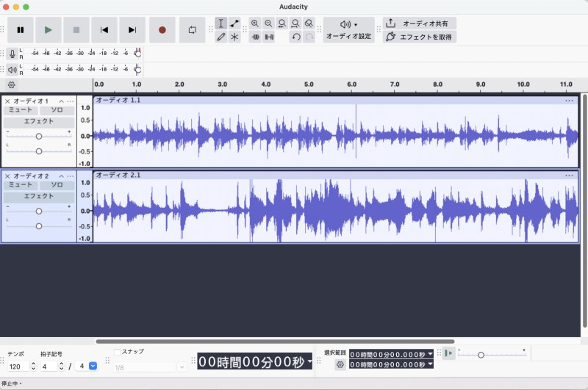Select the Selection (I-beam) tool

[x=221, y=24]
